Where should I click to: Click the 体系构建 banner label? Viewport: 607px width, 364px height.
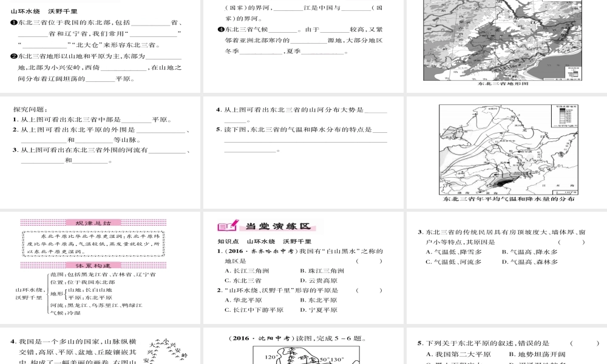click(93, 265)
